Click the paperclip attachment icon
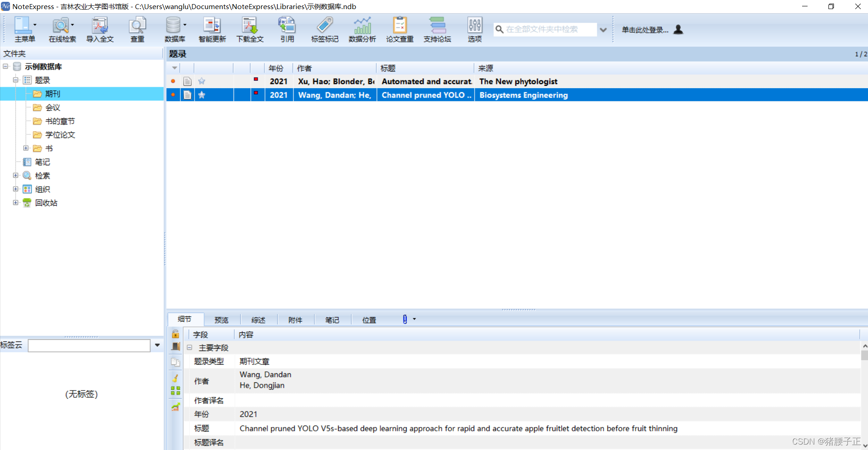The width and height of the screenshot is (868, 450). pyautogui.click(x=405, y=319)
